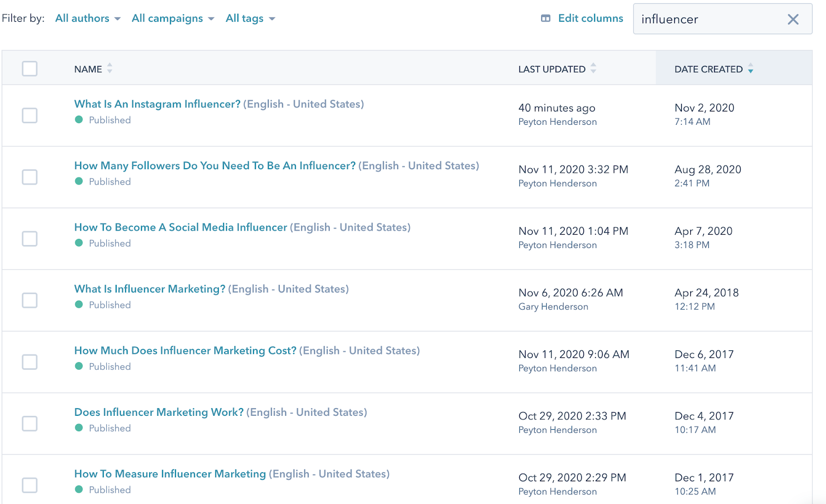This screenshot has height=504, width=826.
Task: Check the How Much Does Influencer Marketing Cost row
Action: point(30,362)
